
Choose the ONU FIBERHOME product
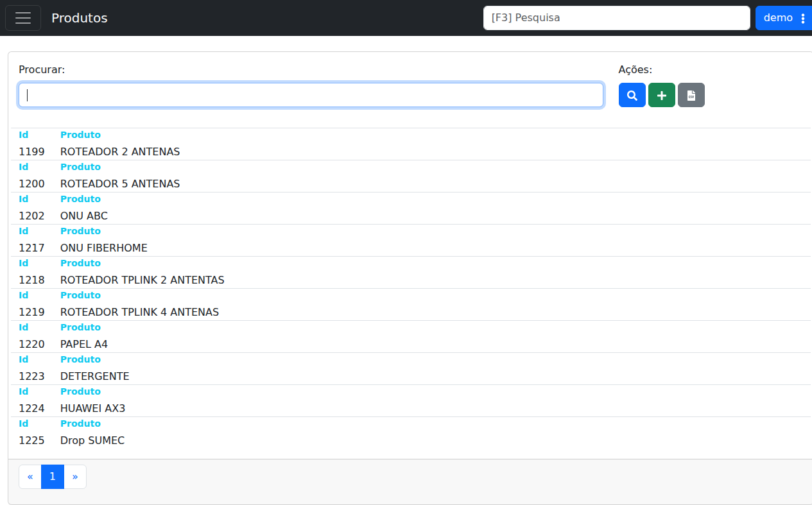tap(104, 248)
